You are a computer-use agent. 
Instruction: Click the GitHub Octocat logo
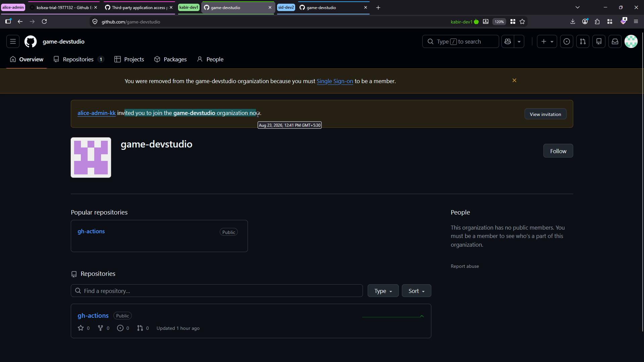[x=31, y=42]
